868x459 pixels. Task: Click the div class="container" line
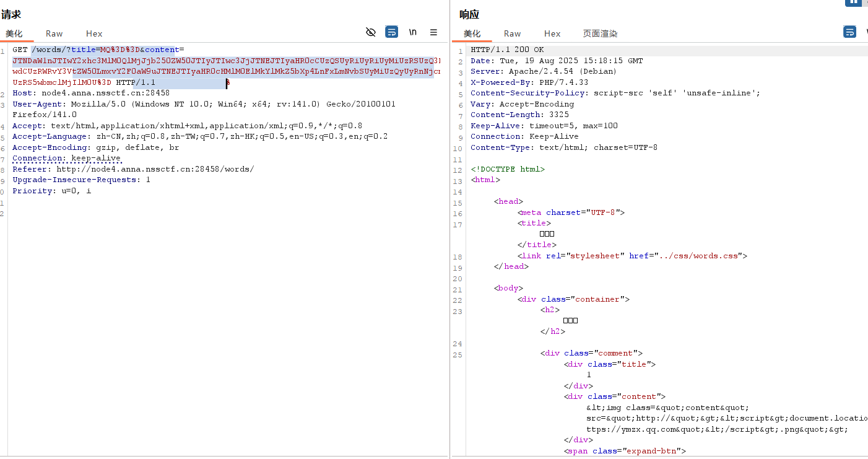pyautogui.click(x=573, y=299)
